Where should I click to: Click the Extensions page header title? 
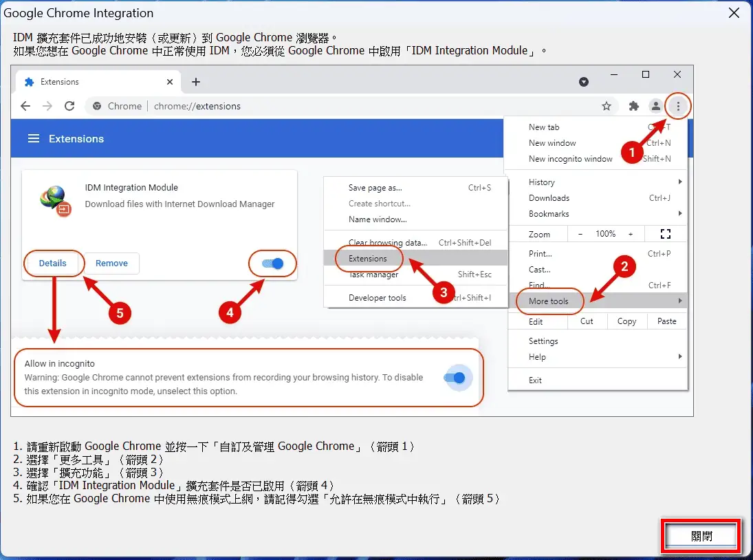76,139
